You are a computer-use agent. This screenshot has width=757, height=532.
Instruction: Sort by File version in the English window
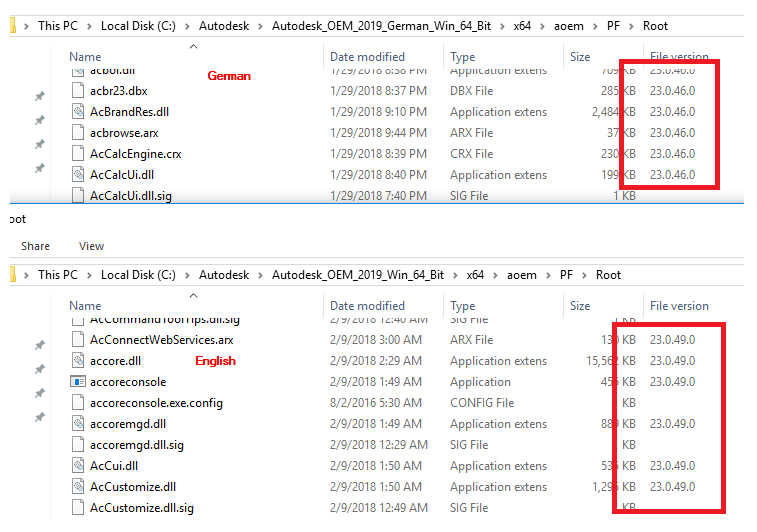point(679,306)
